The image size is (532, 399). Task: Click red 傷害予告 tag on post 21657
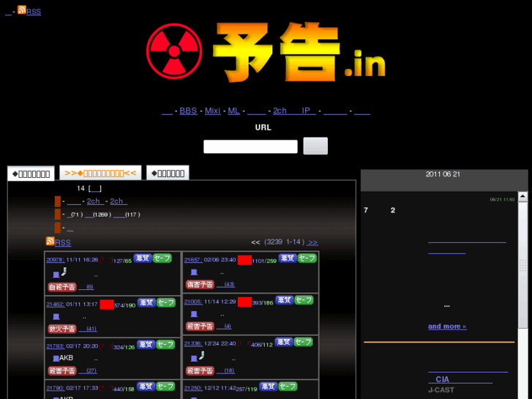click(x=200, y=285)
